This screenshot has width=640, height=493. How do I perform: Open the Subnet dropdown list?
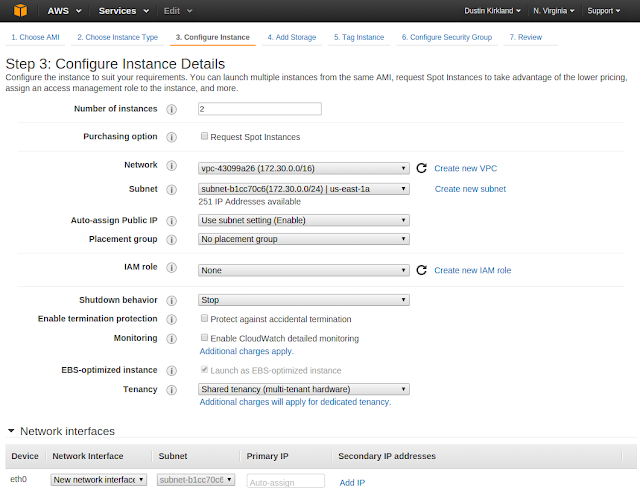point(304,189)
